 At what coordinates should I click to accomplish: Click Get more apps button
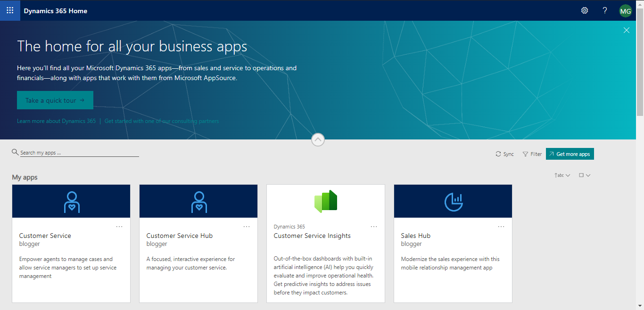pos(570,154)
